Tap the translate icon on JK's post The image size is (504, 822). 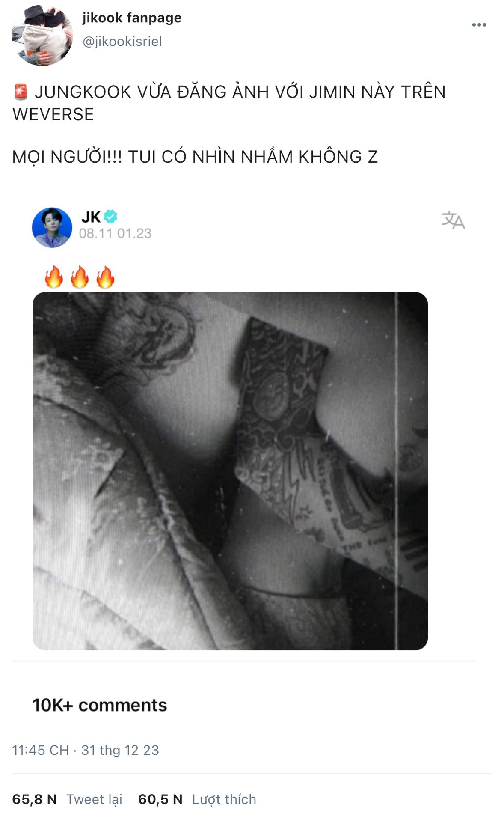coord(453,220)
